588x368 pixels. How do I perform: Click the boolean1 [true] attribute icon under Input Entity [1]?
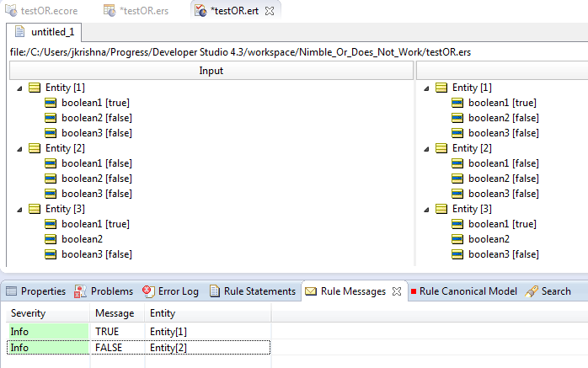[x=51, y=103]
